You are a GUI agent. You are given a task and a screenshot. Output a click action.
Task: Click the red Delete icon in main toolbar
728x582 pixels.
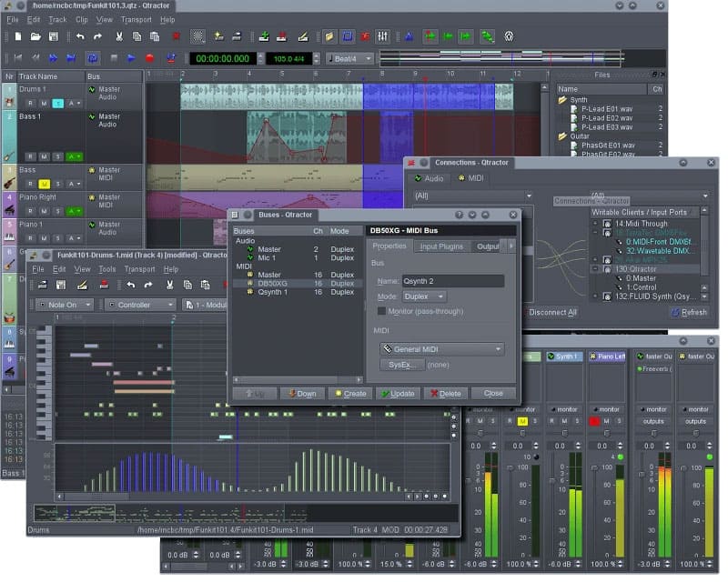(x=177, y=36)
